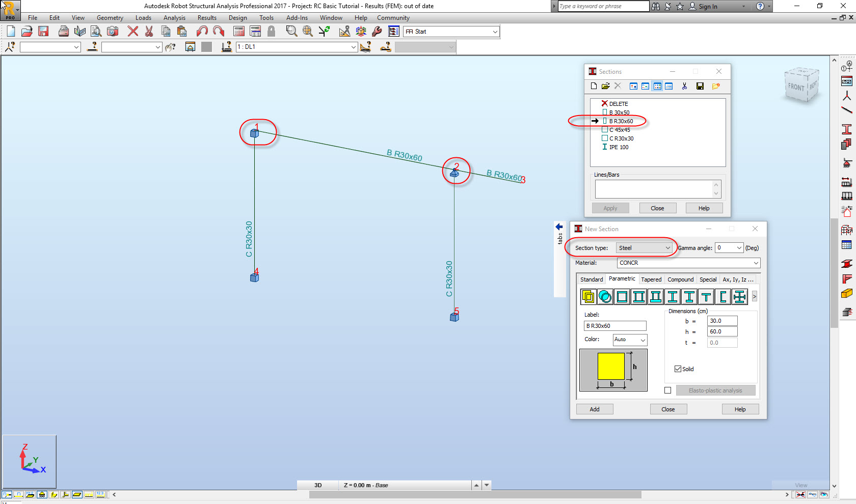Launch the calculator icon on the main toolbar
Screen dimensions: 856x504
(x=239, y=31)
